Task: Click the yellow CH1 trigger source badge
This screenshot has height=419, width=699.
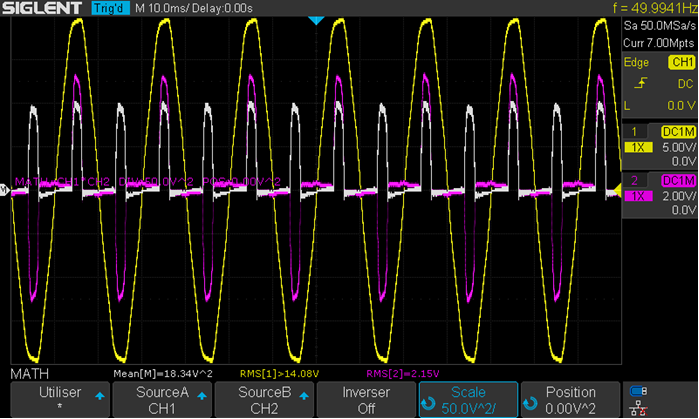Action: 682,62
